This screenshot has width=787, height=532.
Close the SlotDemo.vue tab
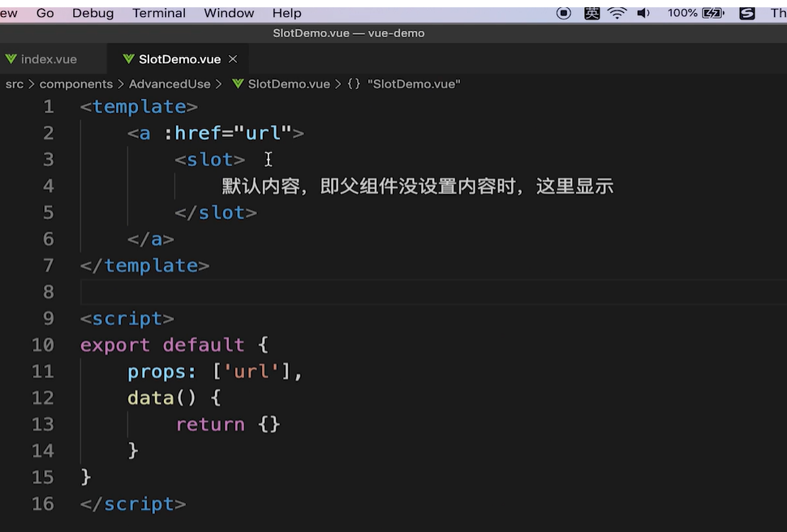click(x=233, y=59)
